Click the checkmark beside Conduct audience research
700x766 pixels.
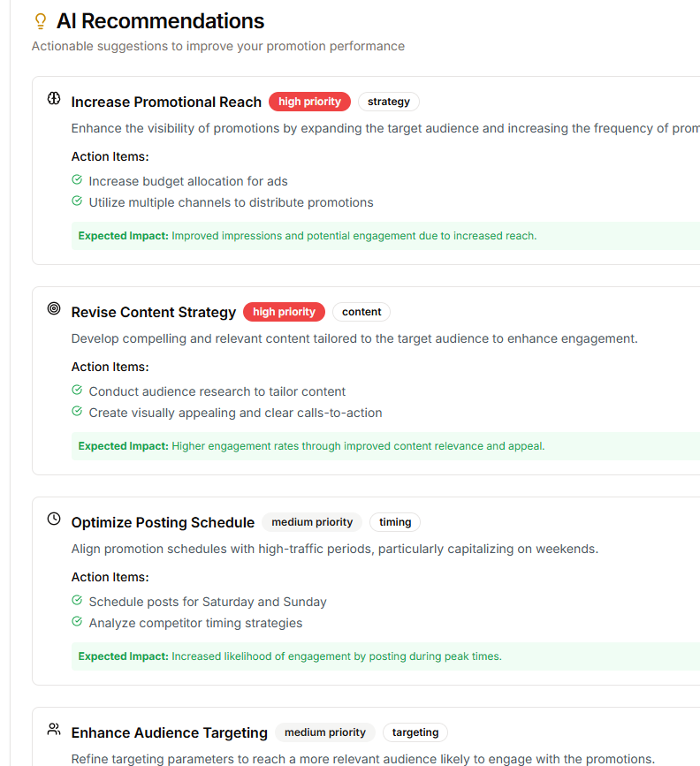pos(77,391)
